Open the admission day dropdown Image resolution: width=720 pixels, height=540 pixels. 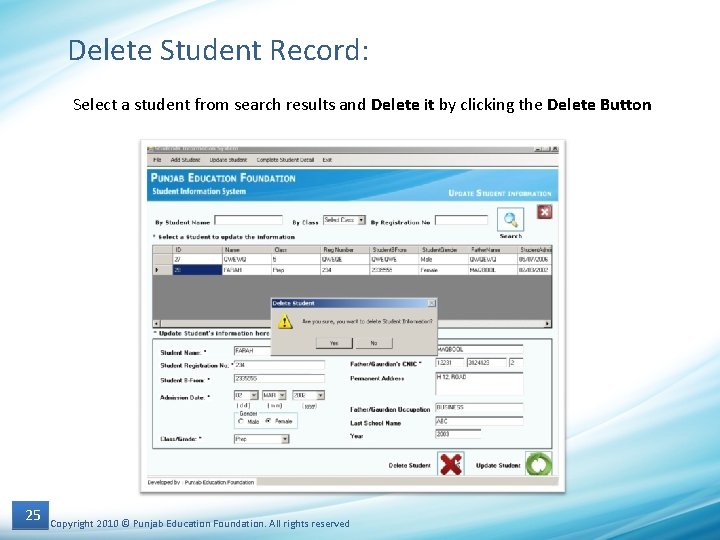coord(254,395)
